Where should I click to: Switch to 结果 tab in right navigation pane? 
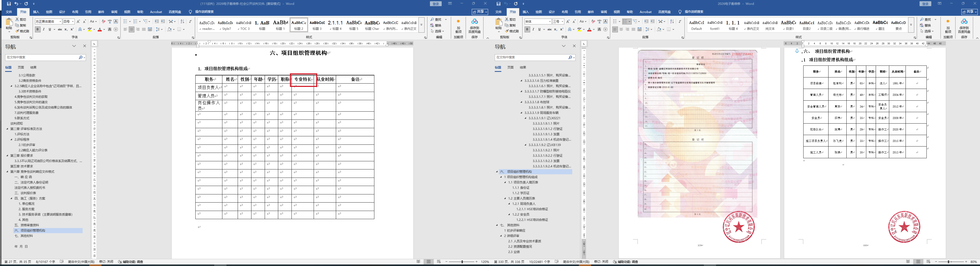pos(523,67)
